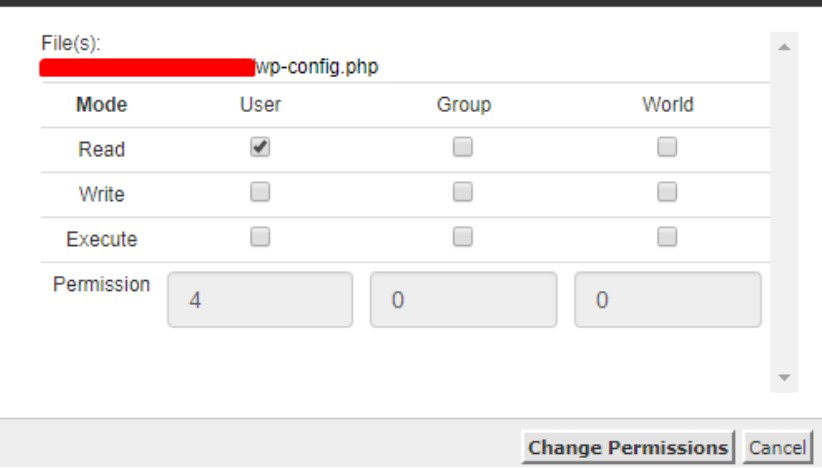
Task: Focus the Group permission number field
Action: point(463,299)
